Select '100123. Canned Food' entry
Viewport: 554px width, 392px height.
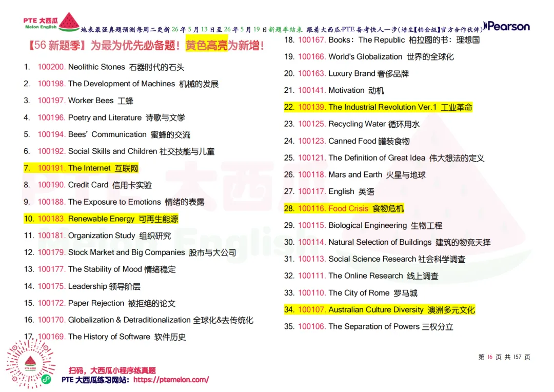click(347, 141)
